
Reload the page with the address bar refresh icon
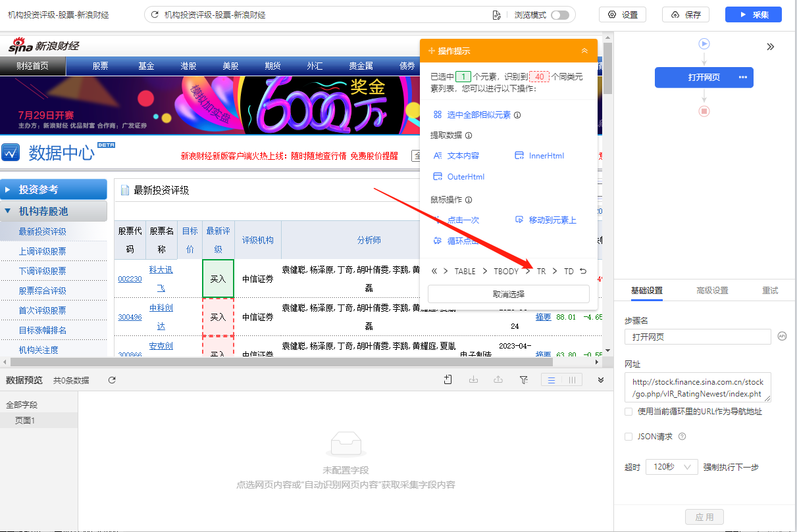(155, 14)
